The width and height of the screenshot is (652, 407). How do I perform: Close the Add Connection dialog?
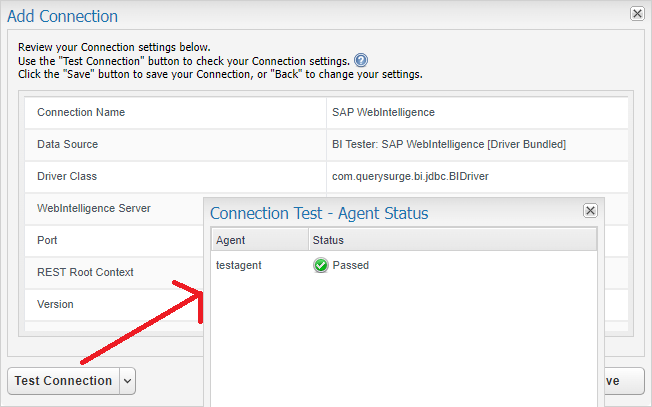coord(637,14)
